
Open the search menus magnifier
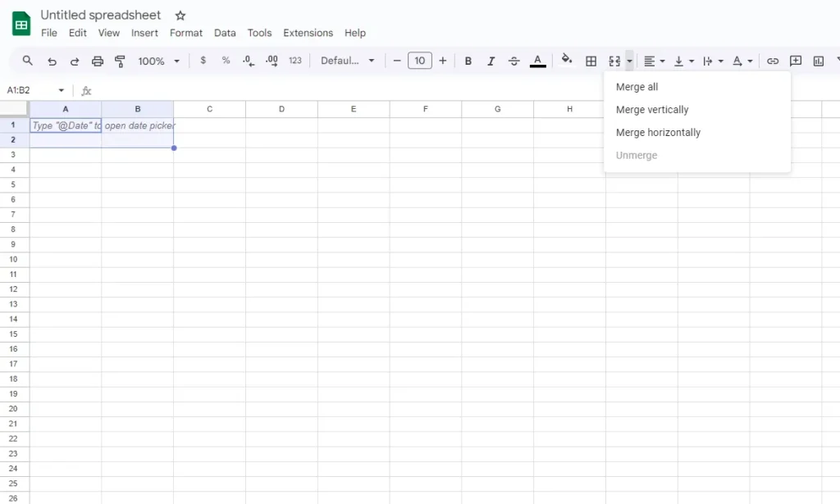(x=27, y=61)
